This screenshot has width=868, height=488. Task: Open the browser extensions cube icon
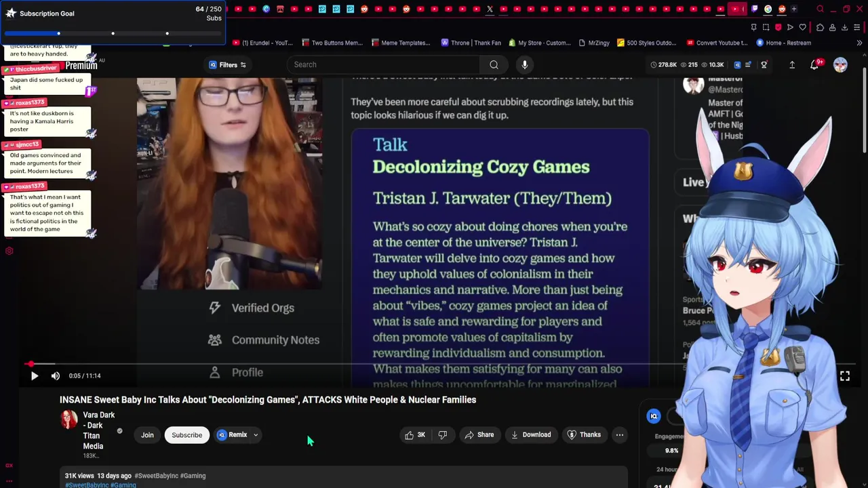(x=820, y=27)
